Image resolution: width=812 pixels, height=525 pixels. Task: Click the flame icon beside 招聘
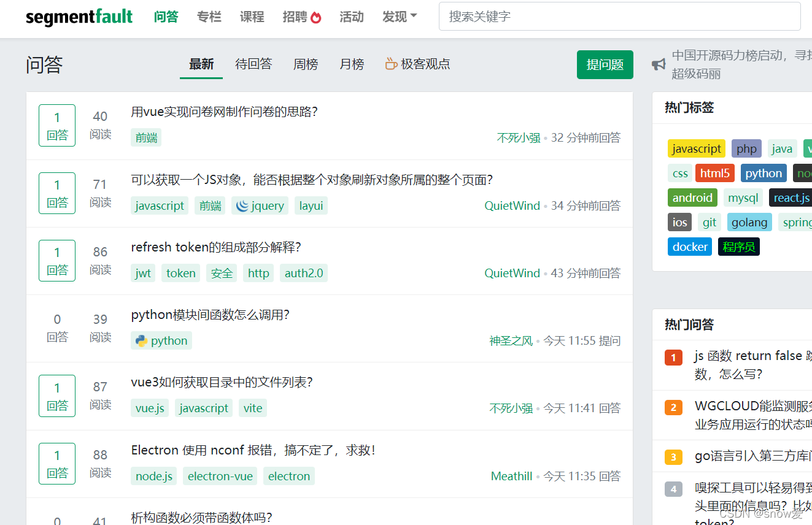[x=316, y=17]
